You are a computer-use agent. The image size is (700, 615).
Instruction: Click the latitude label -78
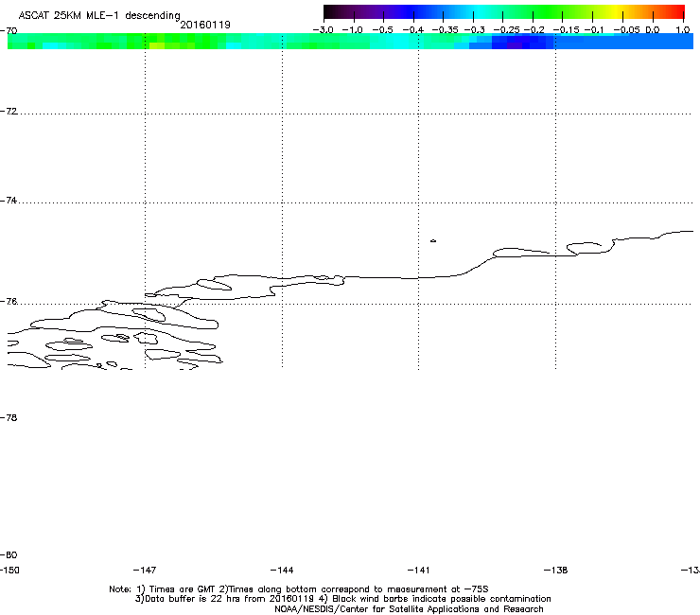(x=9, y=418)
